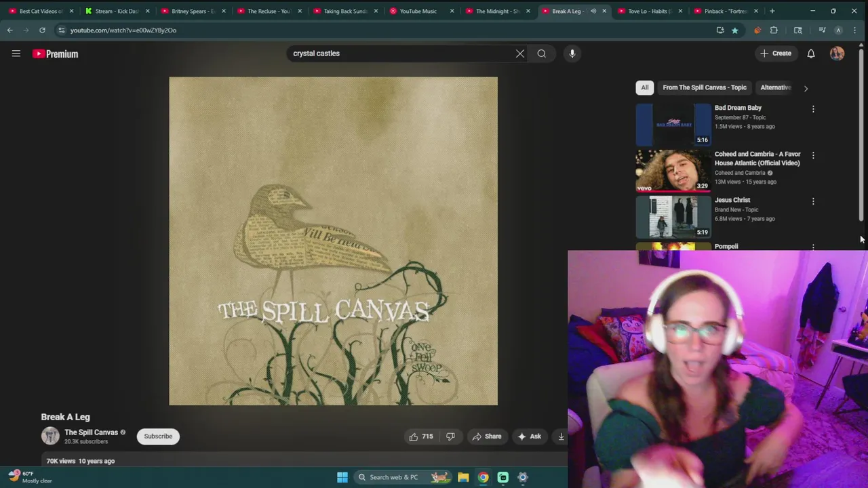Subscribe to The Spill Canvas

pyautogui.click(x=158, y=436)
